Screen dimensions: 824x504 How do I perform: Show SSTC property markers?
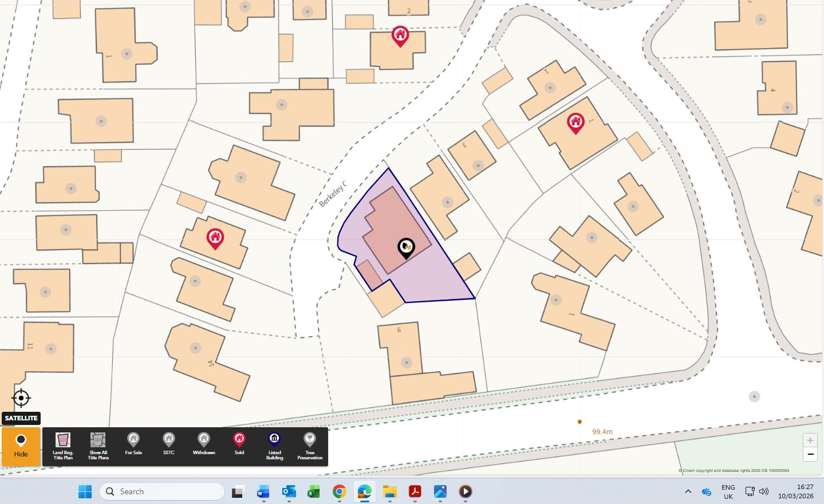168,445
